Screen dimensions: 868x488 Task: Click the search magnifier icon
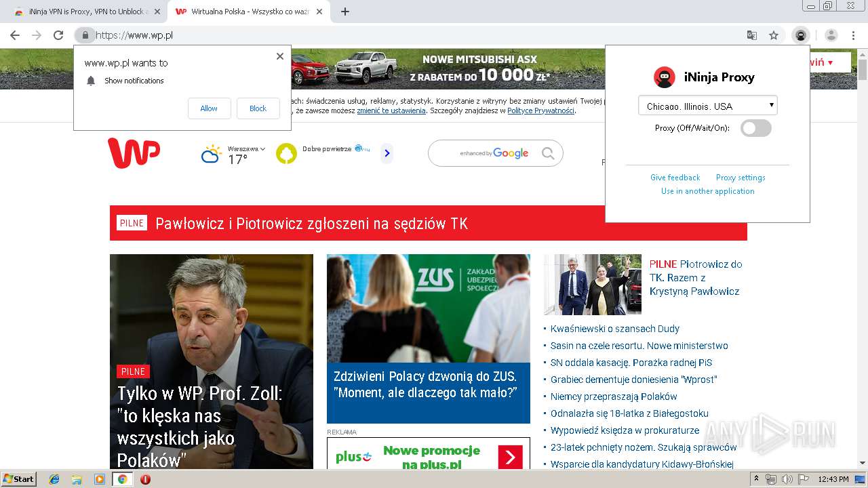click(x=548, y=154)
